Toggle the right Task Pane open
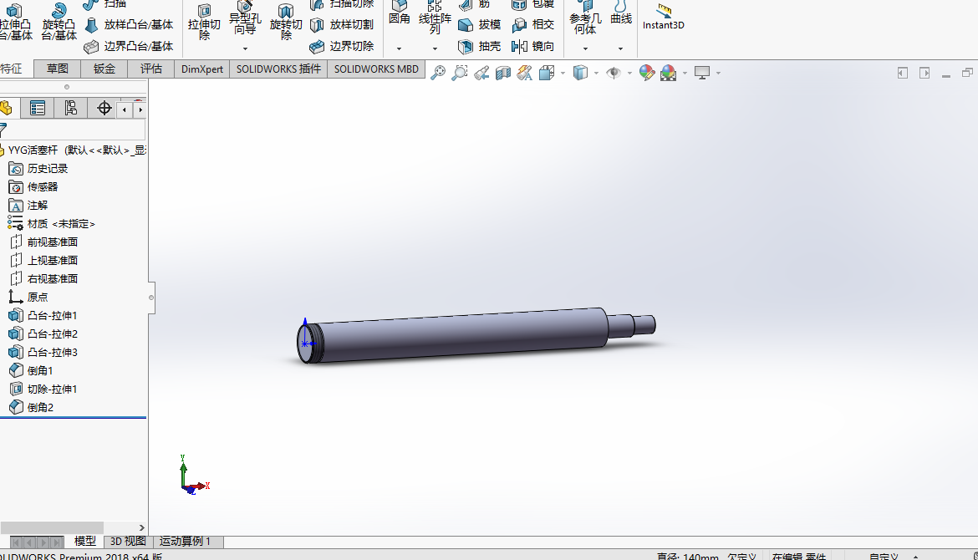The image size is (978, 560). (x=925, y=73)
